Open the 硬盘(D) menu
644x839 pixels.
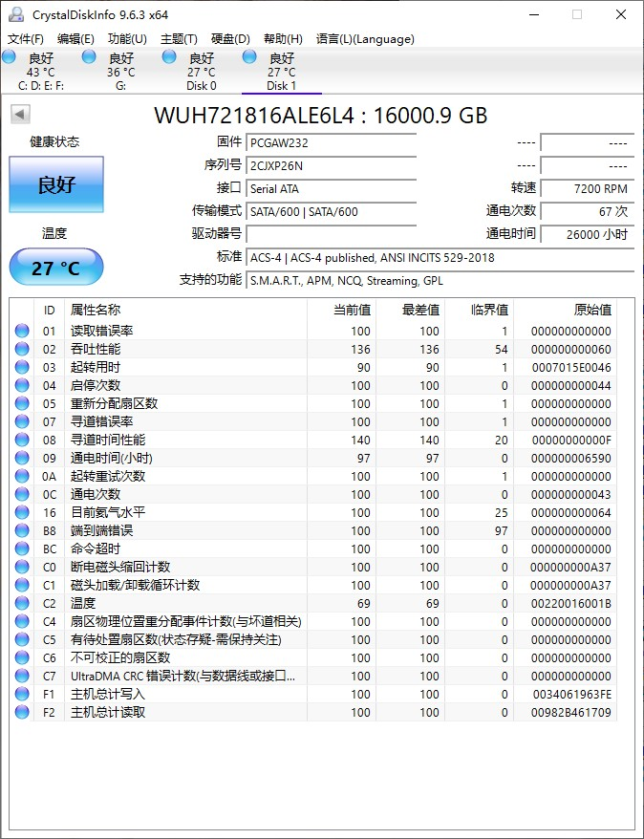(230, 39)
